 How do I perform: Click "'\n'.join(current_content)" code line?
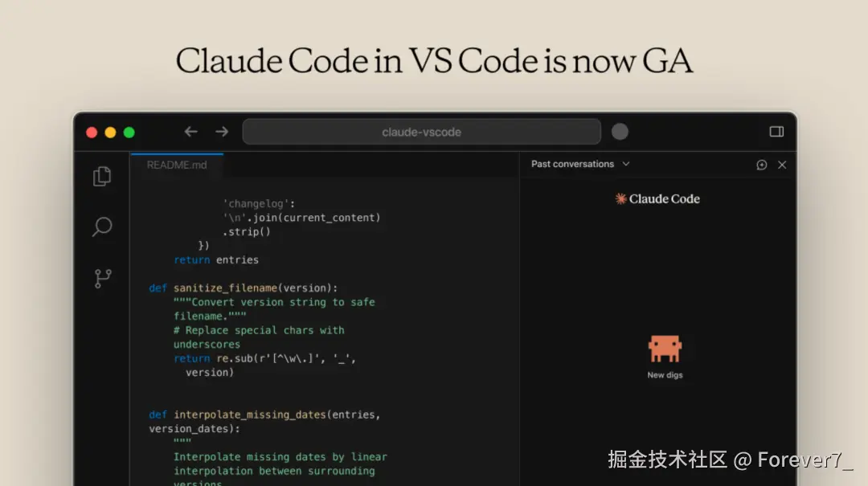click(x=301, y=218)
